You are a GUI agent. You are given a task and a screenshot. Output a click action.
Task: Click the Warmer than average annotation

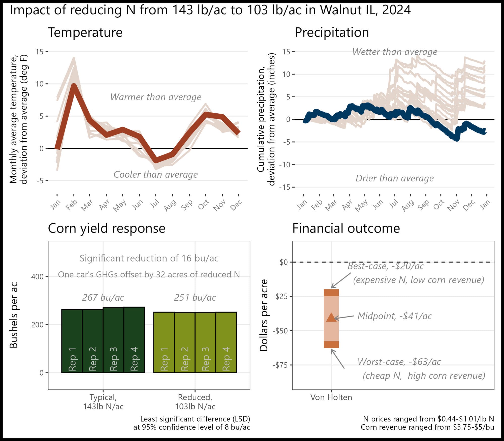pos(156,97)
